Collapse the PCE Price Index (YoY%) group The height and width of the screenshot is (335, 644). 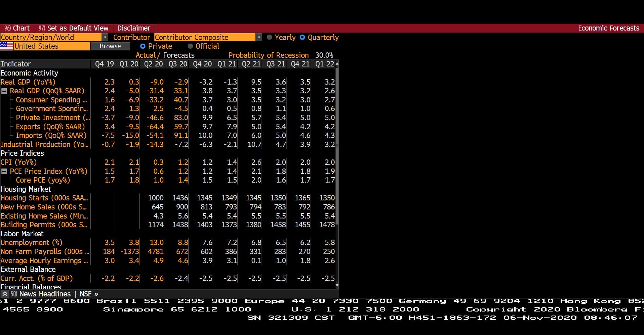coord(4,171)
